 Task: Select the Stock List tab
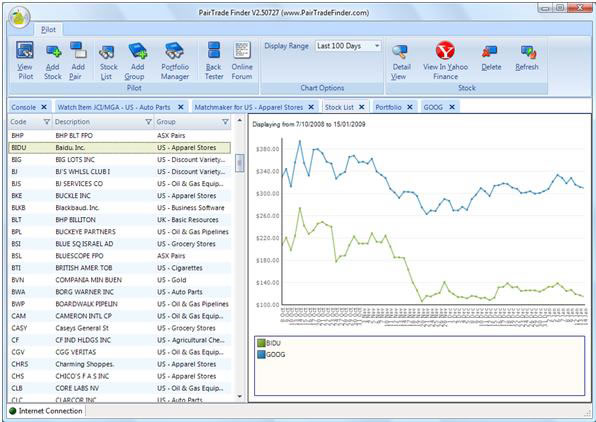pyautogui.click(x=339, y=107)
